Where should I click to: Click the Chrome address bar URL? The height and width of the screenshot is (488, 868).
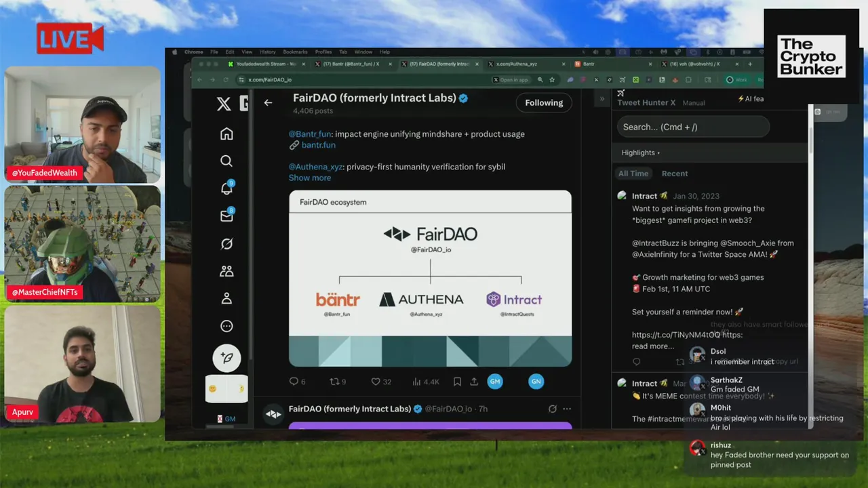click(270, 79)
